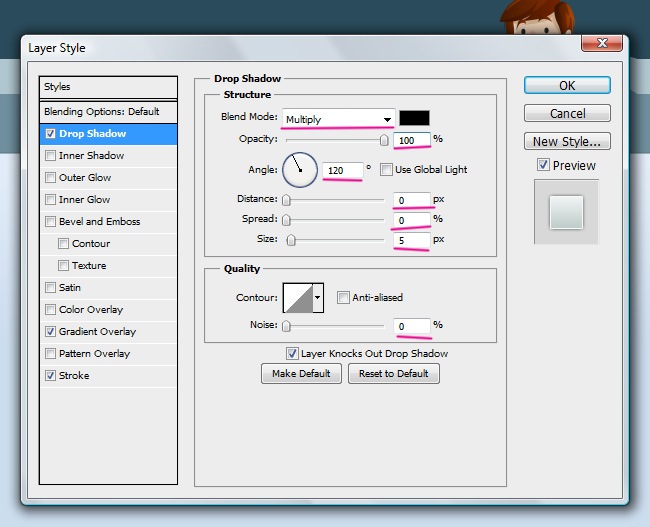Toggle Use Global Light checkbox

[x=387, y=170]
